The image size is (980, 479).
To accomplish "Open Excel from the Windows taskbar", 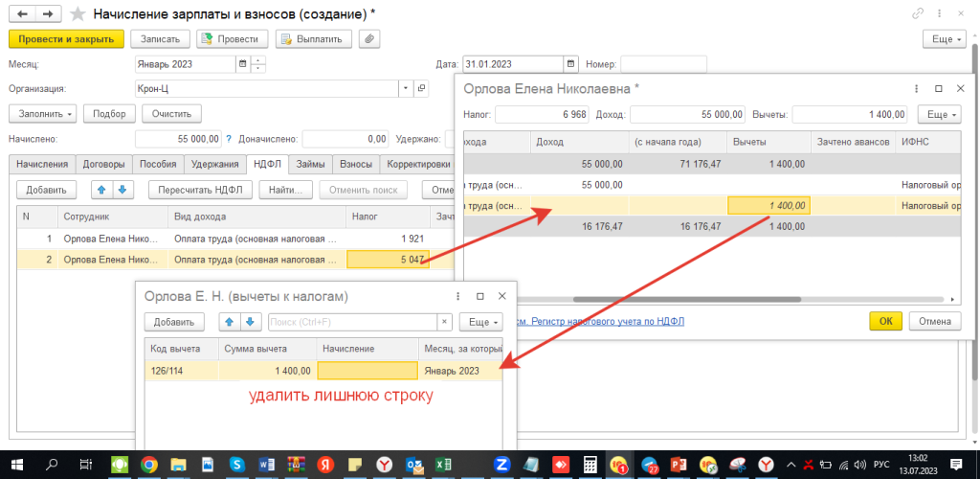I will coord(443,465).
